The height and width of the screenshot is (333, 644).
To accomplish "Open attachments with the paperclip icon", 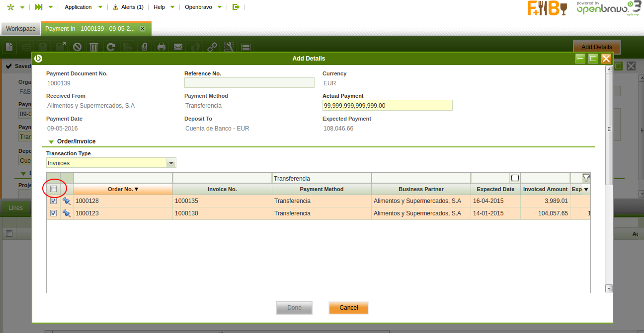I will (144, 47).
